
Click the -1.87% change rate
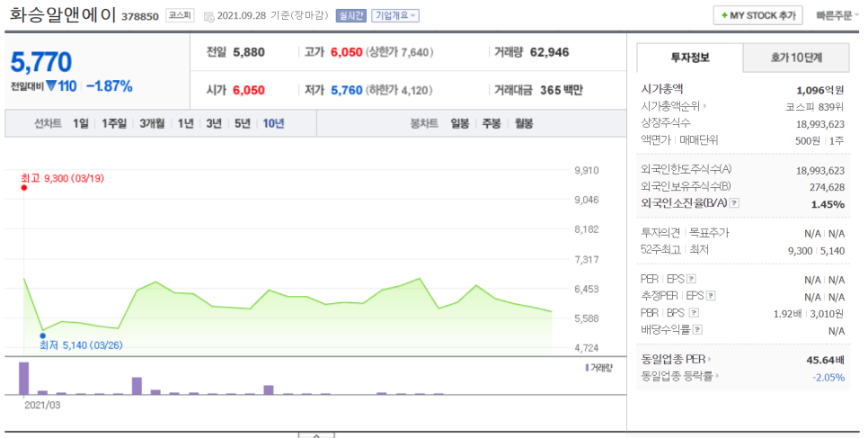tap(109, 86)
